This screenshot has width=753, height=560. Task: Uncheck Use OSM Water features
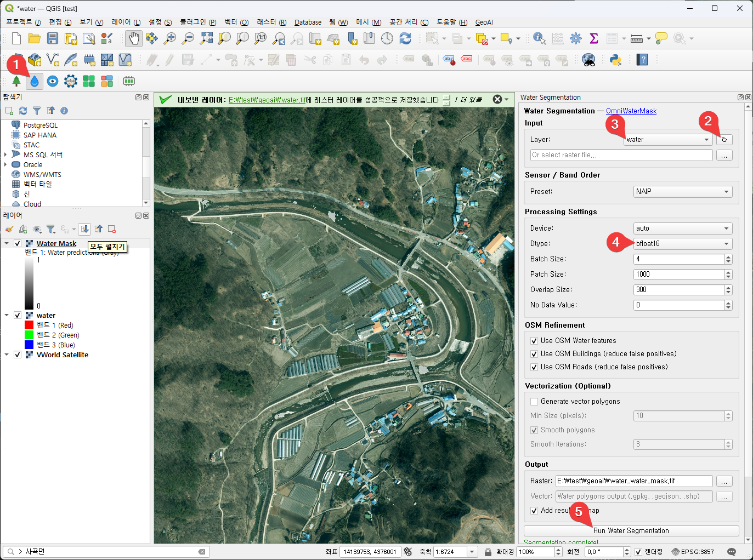click(534, 341)
